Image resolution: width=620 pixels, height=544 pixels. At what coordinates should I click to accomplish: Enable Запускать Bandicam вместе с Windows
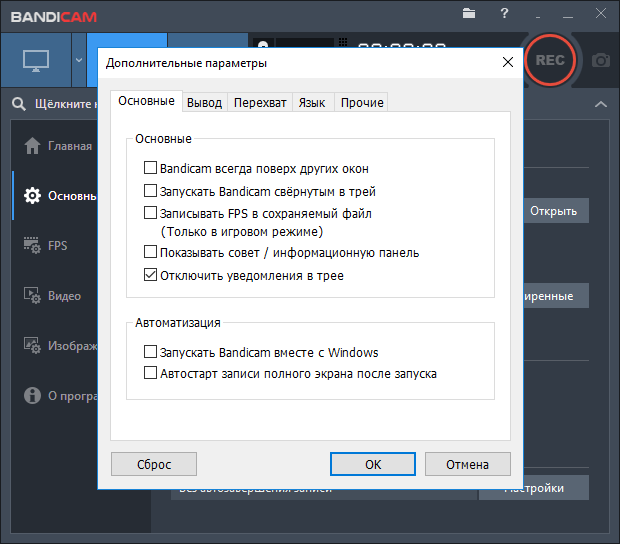click(150, 351)
